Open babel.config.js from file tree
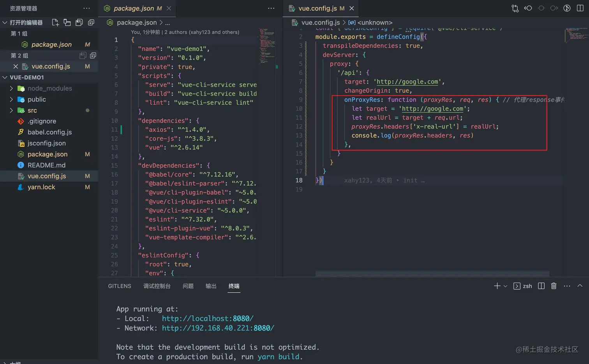Image resolution: width=589 pixels, height=364 pixels. pyautogui.click(x=49, y=132)
